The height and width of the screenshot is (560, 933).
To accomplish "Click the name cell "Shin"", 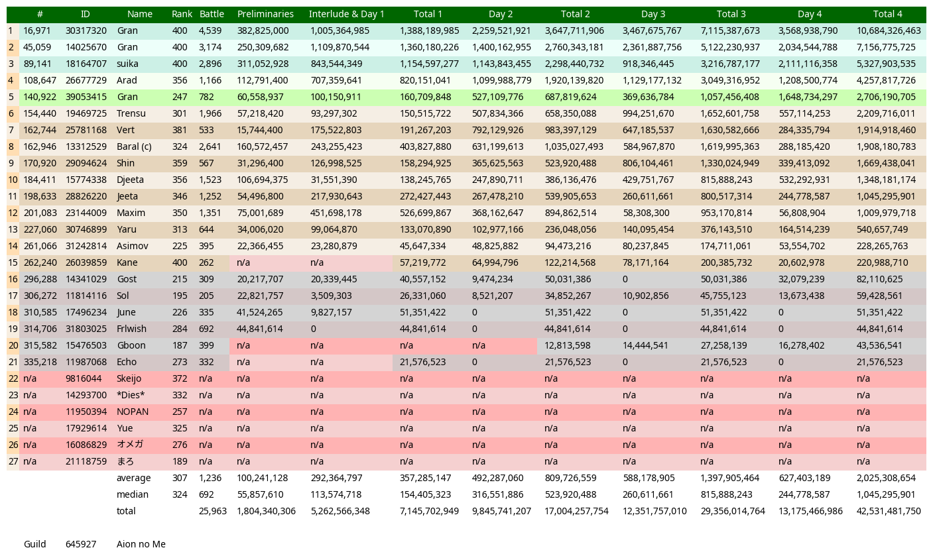I will [x=125, y=163].
